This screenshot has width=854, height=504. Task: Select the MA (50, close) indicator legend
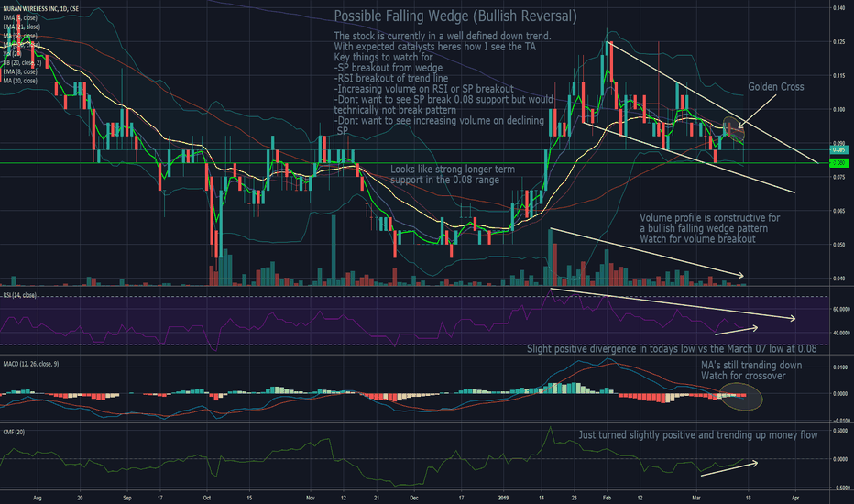(x=20, y=36)
